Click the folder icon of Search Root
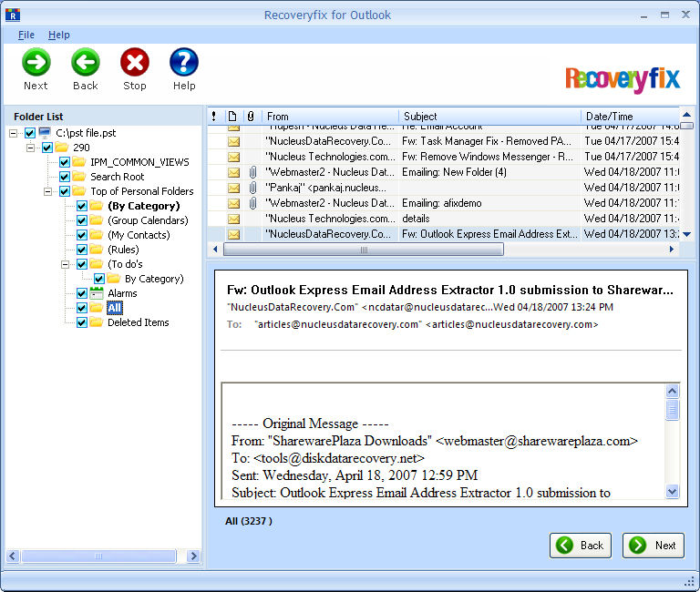The width and height of the screenshot is (700, 592). [x=79, y=176]
